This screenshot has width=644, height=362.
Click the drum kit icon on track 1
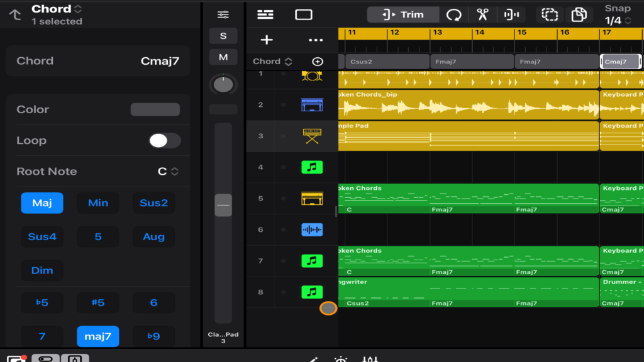tap(312, 75)
